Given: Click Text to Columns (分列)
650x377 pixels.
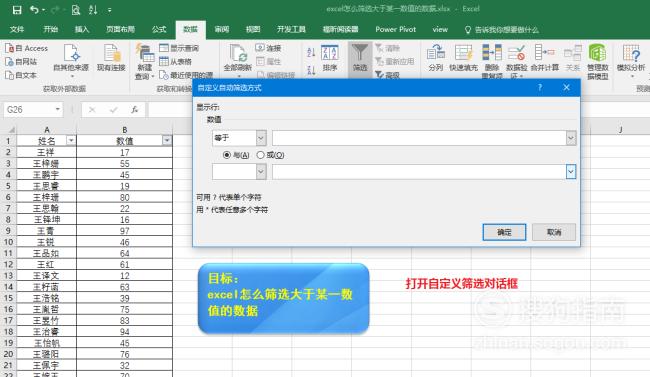Looking at the screenshot, I should point(436,58).
